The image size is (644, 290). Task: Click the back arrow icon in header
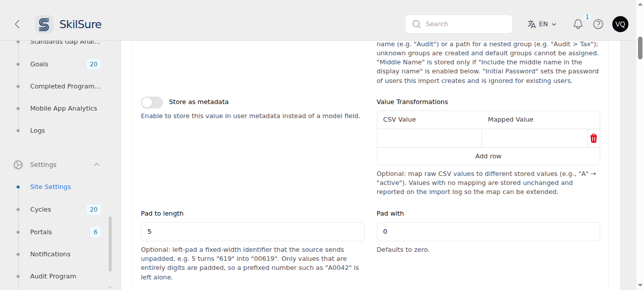click(x=17, y=24)
